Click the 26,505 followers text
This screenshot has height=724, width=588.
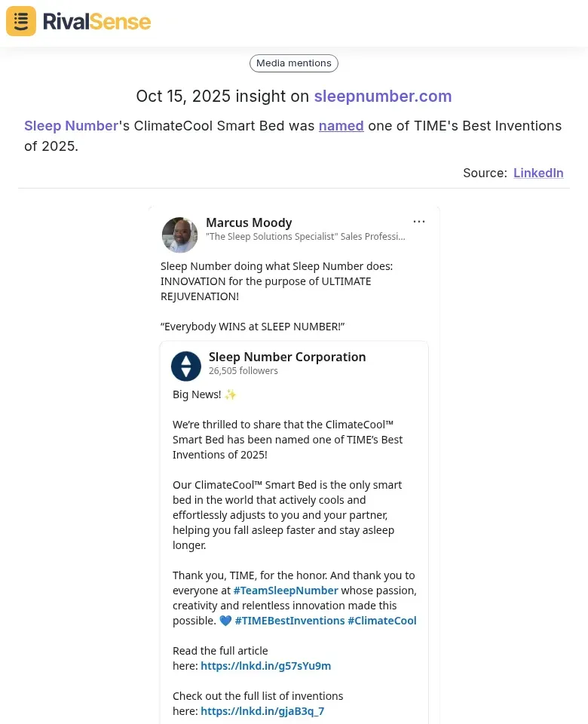pyautogui.click(x=243, y=371)
